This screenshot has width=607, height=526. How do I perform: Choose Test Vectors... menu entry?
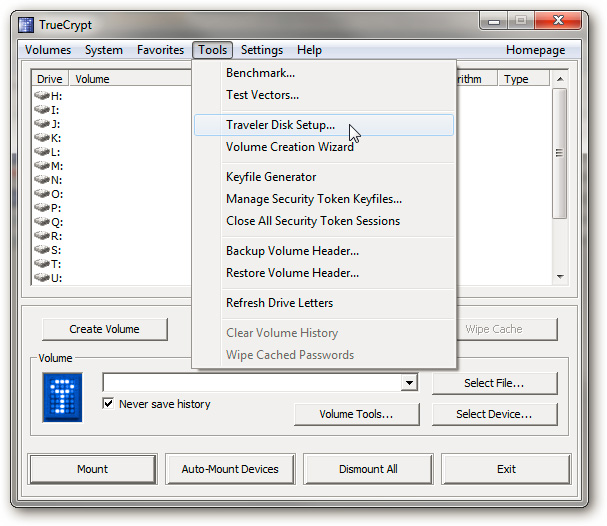coord(324,95)
